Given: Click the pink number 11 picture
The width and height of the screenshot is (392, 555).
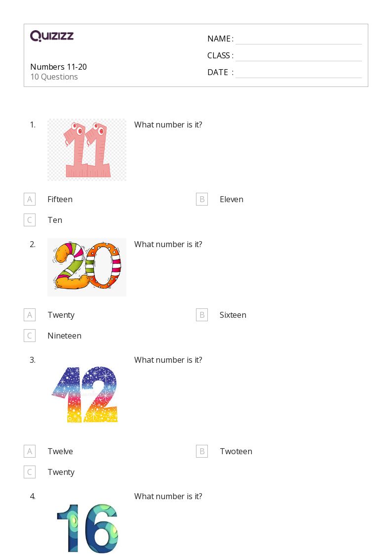Looking at the screenshot, I should pyautogui.click(x=87, y=150).
